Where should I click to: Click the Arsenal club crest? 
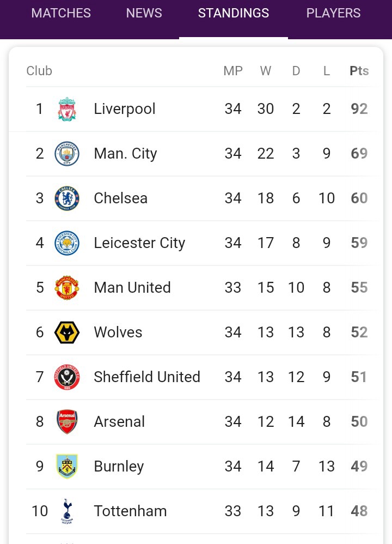(x=67, y=422)
